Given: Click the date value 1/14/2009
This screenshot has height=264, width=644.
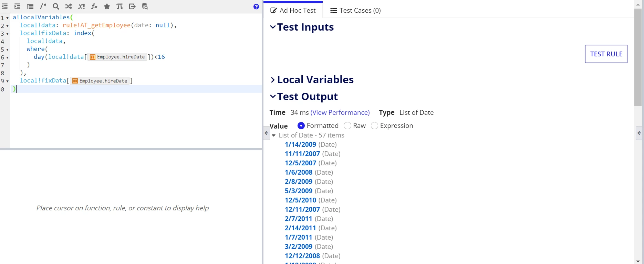Looking at the screenshot, I should point(300,145).
